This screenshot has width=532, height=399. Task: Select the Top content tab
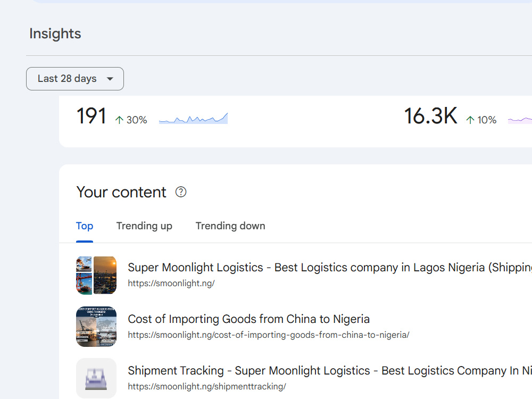(85, 226)
